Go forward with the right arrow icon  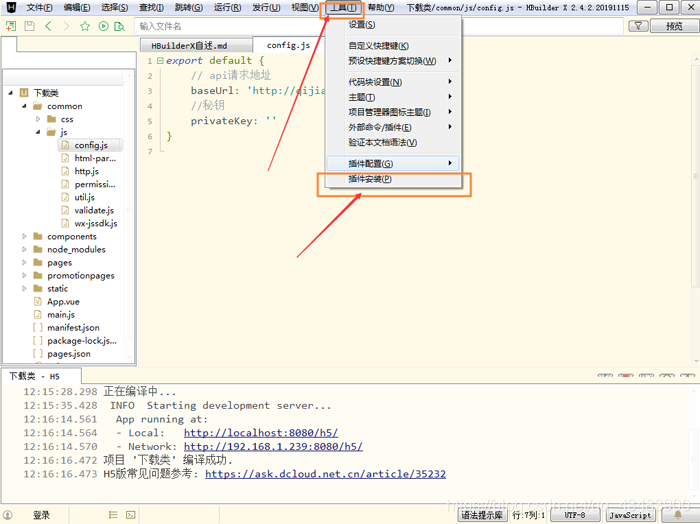click(67, 26)
